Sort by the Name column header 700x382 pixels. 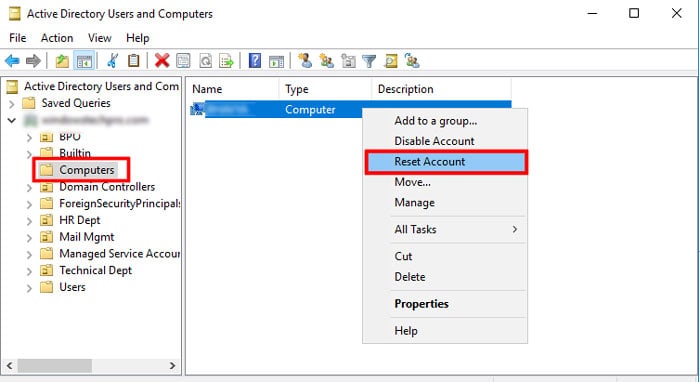point(233,89)
